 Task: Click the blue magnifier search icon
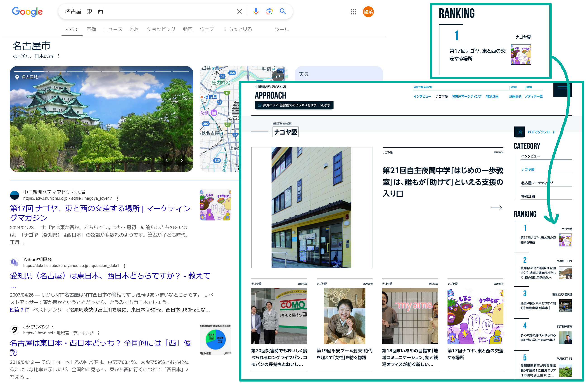[283, 11]
